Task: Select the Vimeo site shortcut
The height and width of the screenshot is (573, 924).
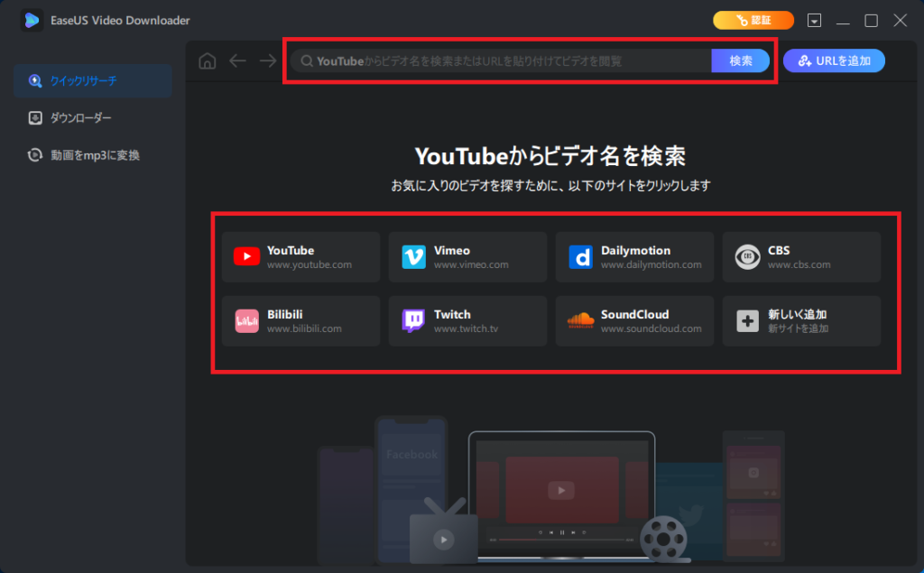Action: click(467, 256)
